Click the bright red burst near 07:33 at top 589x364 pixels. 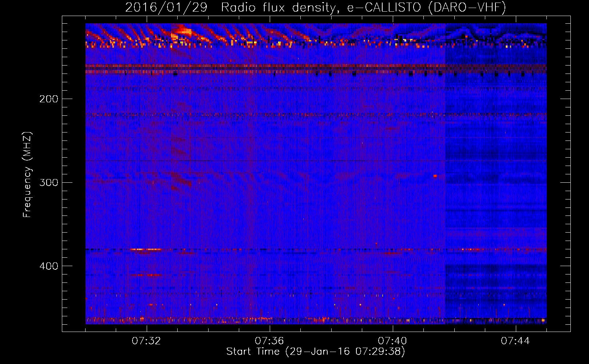[x=181, y=31]
